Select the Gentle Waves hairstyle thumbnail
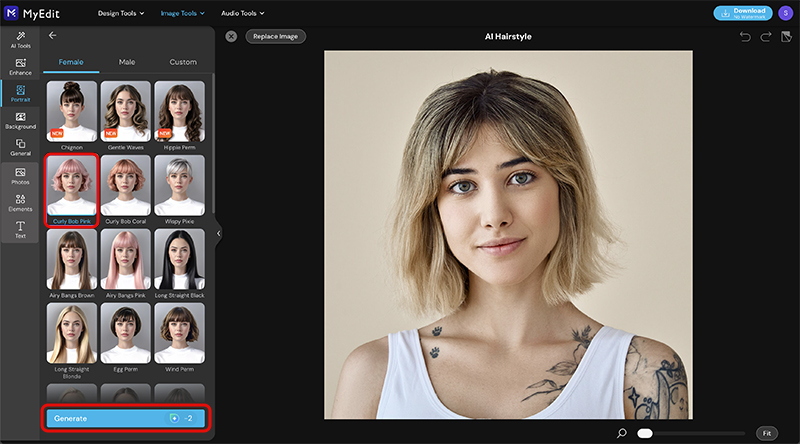Screen dimensions: 800x444 point(126,111)
